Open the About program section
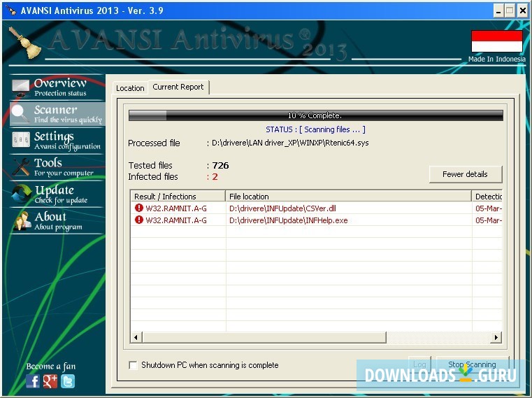The height and width of the screenshot is (398, 532). (x=57, y=221)
